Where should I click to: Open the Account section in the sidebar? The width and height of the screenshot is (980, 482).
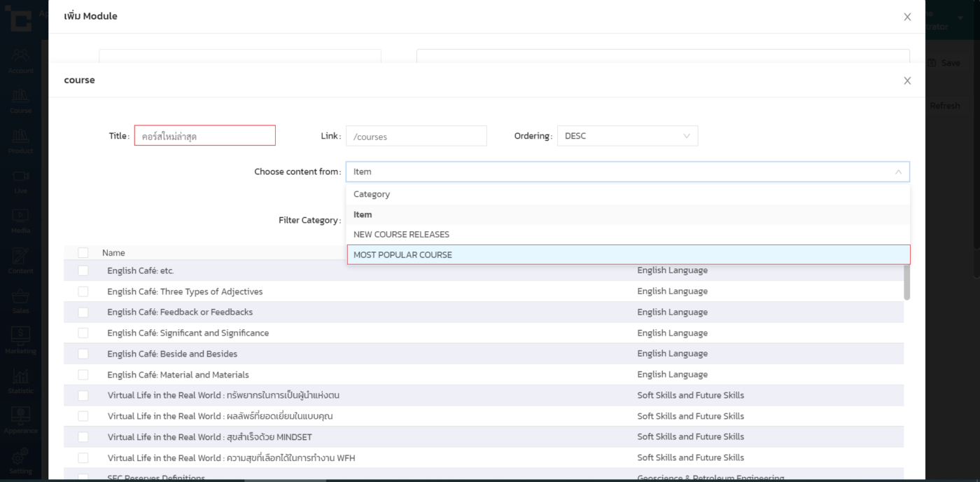[20, 59]
